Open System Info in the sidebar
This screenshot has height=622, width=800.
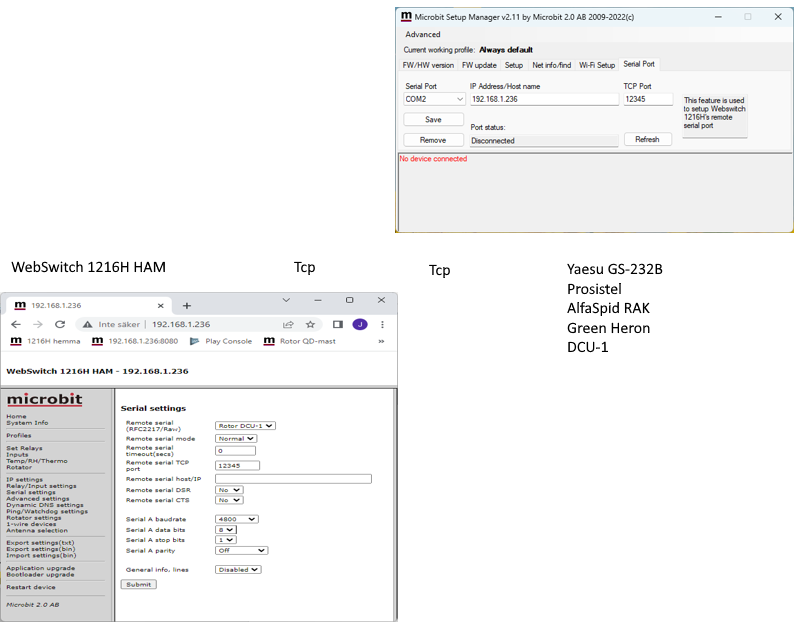point(27,423)
